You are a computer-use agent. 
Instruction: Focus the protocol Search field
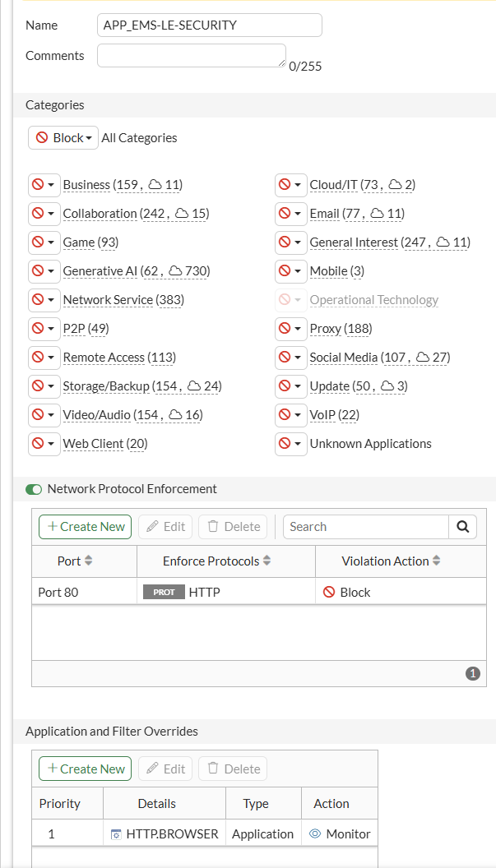click(366, 526)
